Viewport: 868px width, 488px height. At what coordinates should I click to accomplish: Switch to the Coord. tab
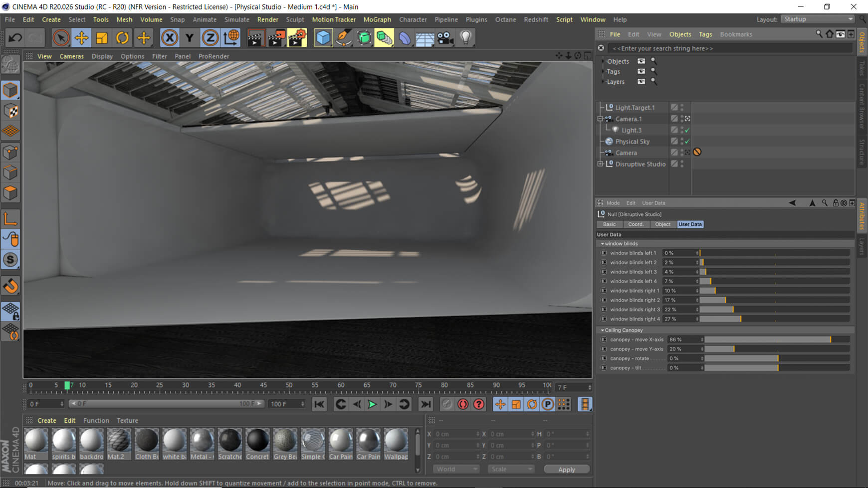636,224
